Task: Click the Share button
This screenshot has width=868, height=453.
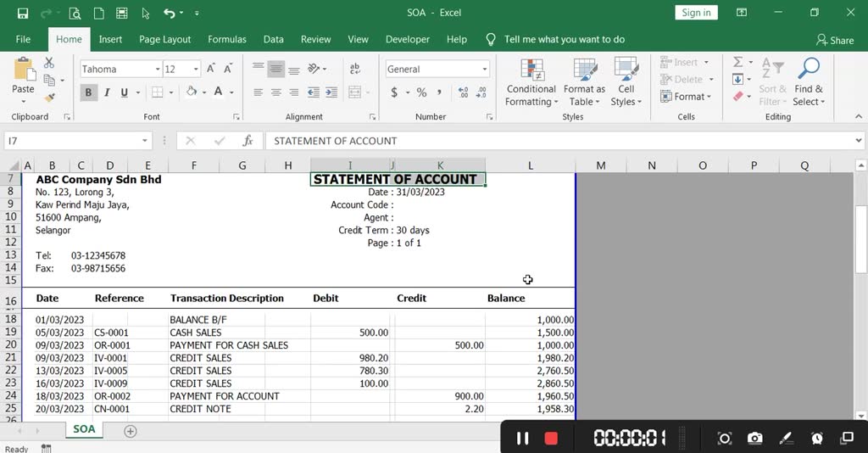Action: tap(835, 40)
